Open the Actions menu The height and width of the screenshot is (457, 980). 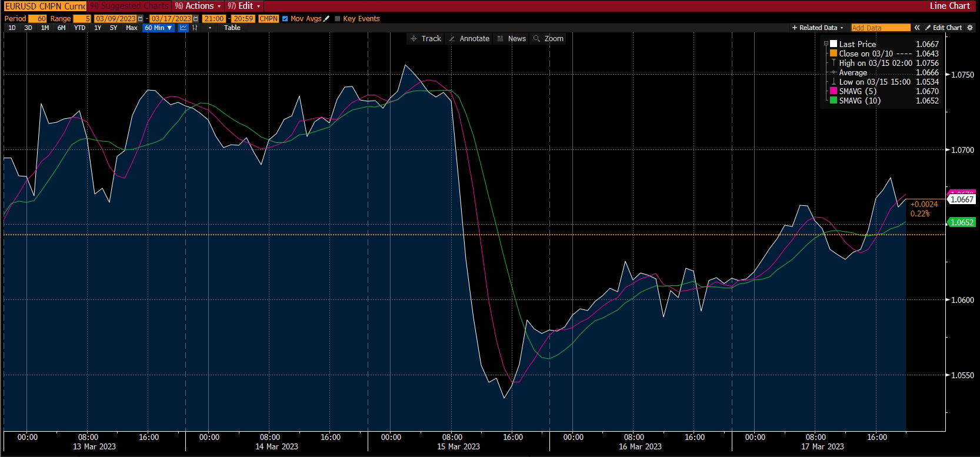(198, 6)
